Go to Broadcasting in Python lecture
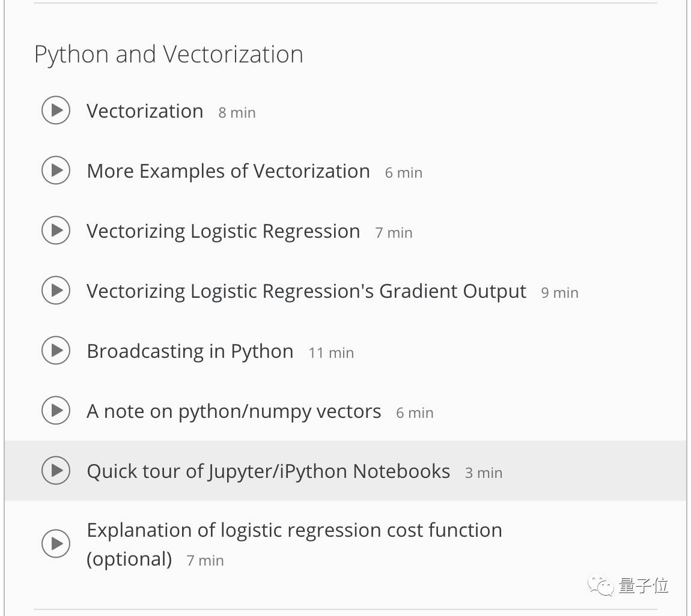Screen dimensions: 691x616 pyautogui.click(x=190, y=351)
